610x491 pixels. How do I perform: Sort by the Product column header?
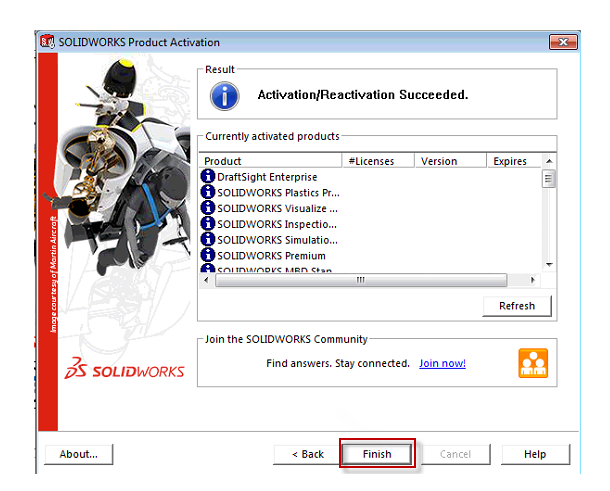pos(271,161)
